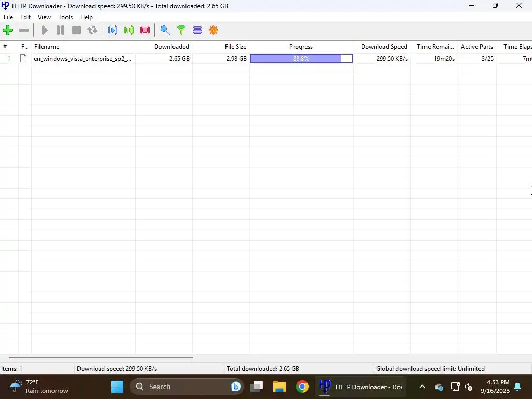Click the 299.50 KB/s speed cell

point(382,58)
